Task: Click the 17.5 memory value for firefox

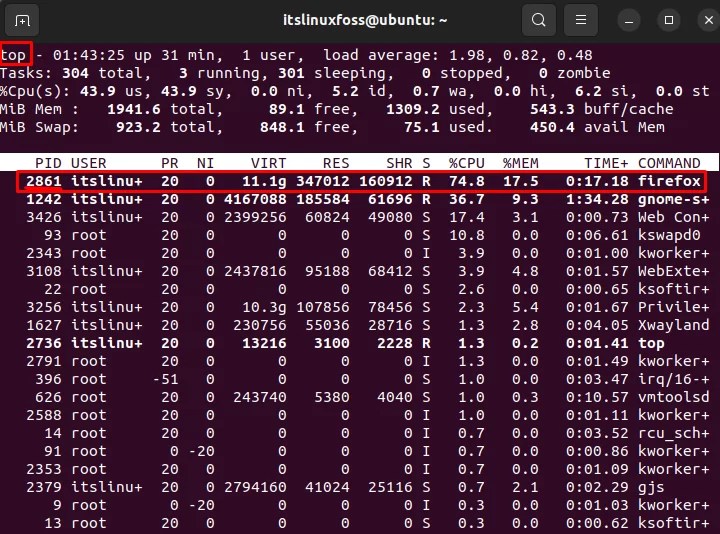Action: click(520, 181)
